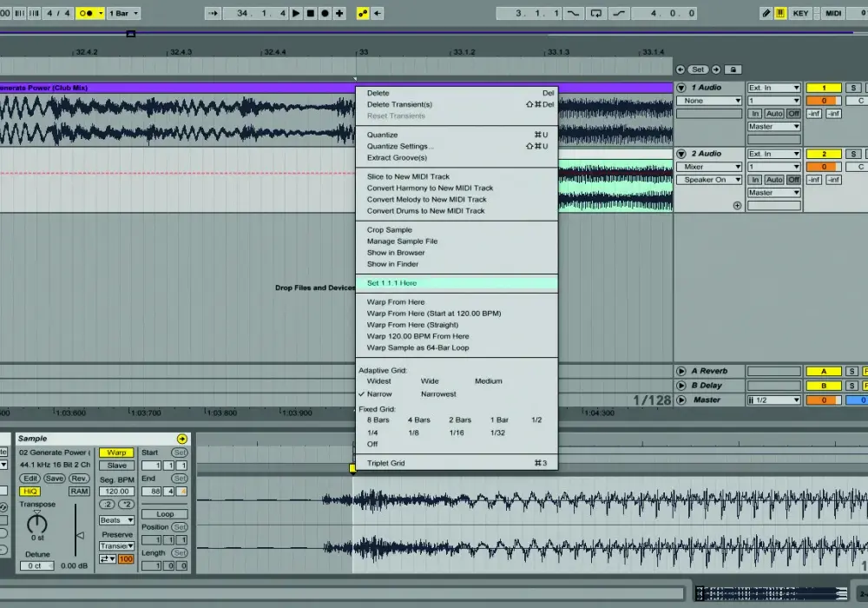Screen dimensions: 868x608
Task: Click the add lane plus in 2 Audio
Action: [x=737, y=206]
